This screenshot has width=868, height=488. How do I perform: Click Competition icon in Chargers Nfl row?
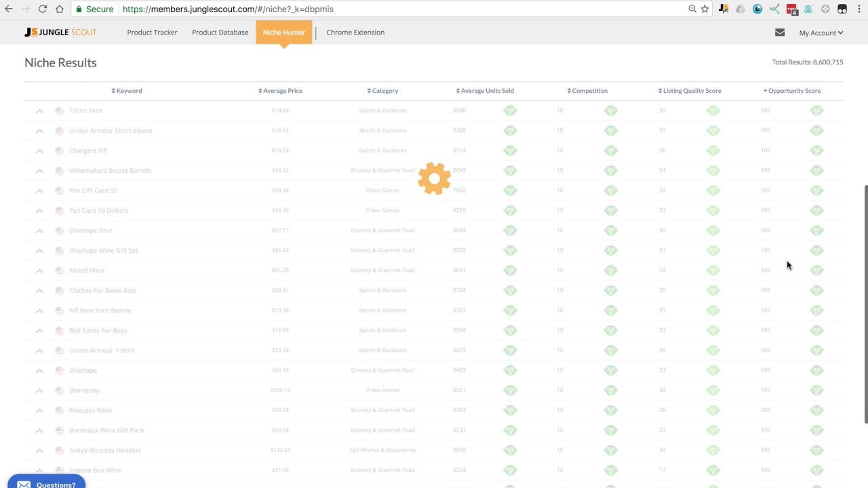tap(610, 150)
